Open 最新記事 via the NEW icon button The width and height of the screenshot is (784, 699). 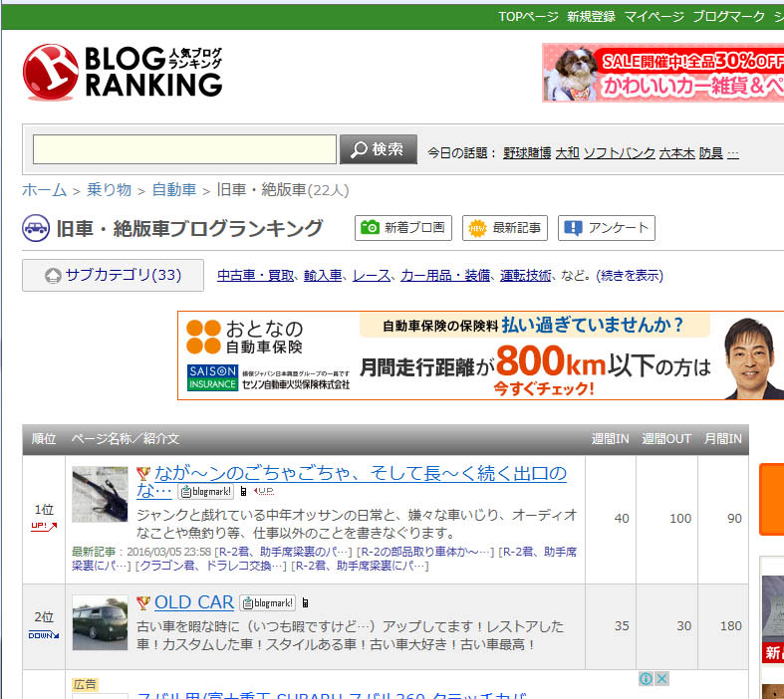[505, 228]
